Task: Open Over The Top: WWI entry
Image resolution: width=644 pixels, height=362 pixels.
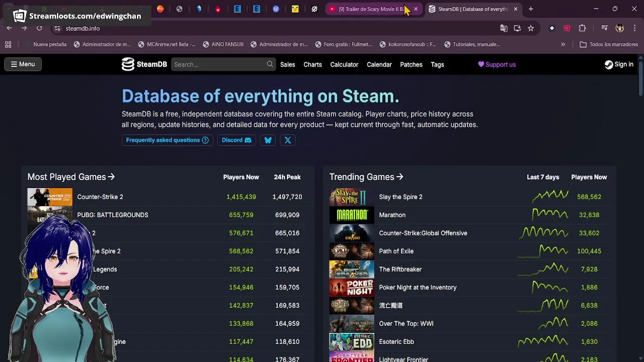Action: 406,324
